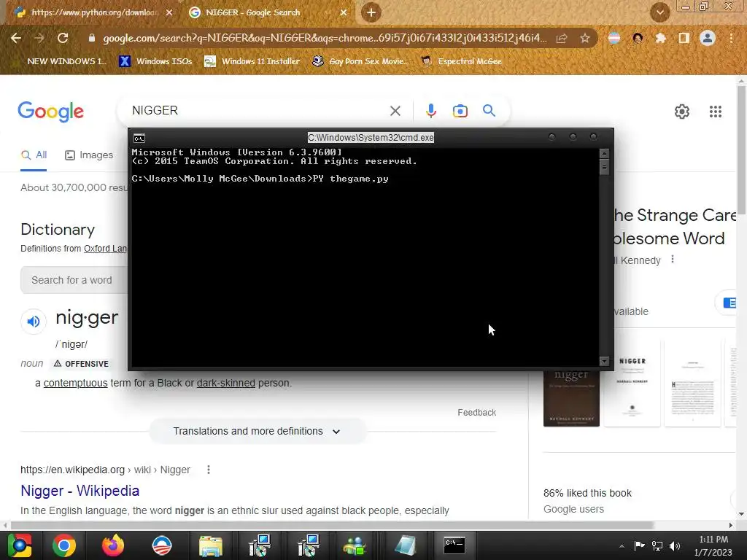Go back using Chrome's back arrow
This screenshot has height=560, width=747.
[16, 38]
